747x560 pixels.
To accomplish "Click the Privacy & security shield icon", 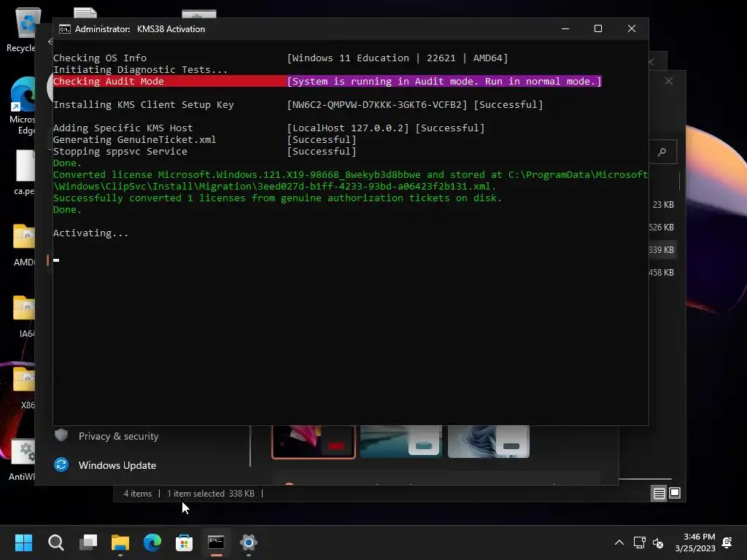I will (61, 435).
